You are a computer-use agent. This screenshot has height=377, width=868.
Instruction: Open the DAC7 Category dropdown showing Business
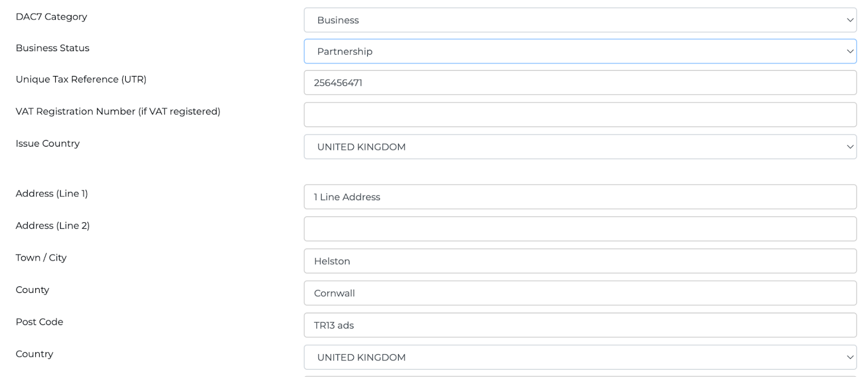[x=580, y=20]
